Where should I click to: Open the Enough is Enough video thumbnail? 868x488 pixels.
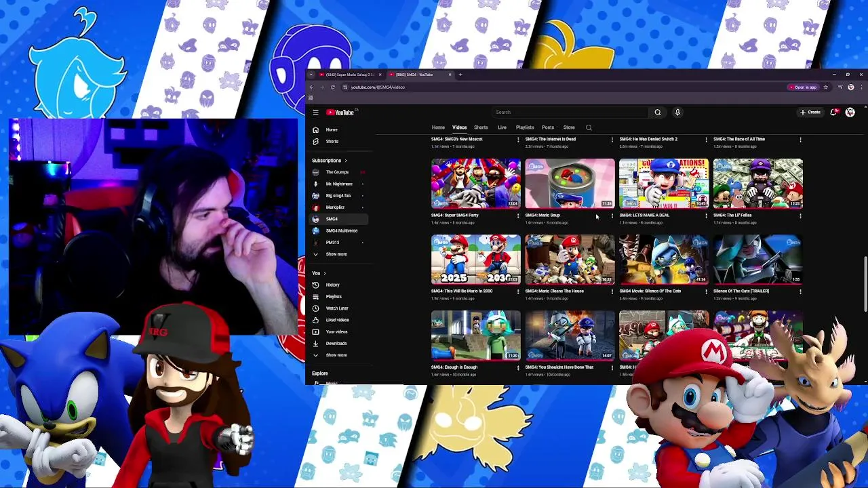click(x=475, y=335)
